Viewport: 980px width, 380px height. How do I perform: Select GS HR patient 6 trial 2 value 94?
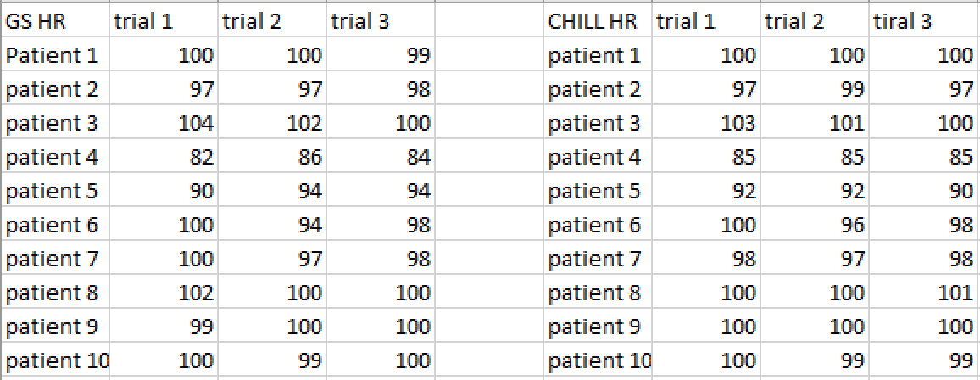coord(272,225)
